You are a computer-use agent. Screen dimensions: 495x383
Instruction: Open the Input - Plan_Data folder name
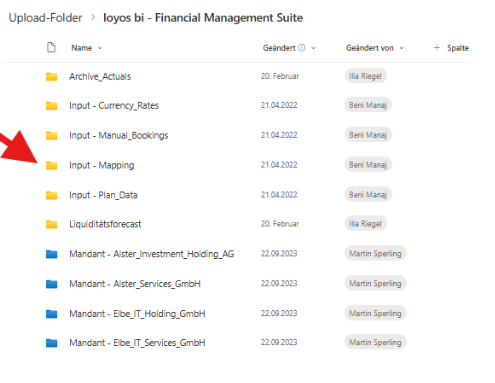[x=103, y=195]
